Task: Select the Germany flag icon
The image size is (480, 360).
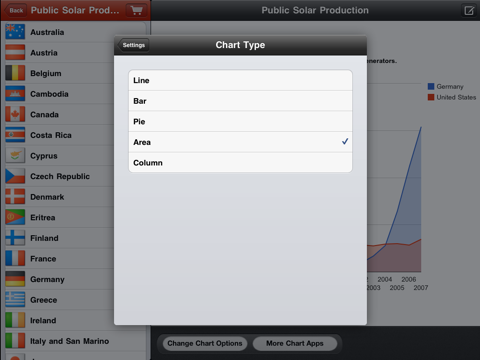Action: pyautogui.click(x=15, y=279)
